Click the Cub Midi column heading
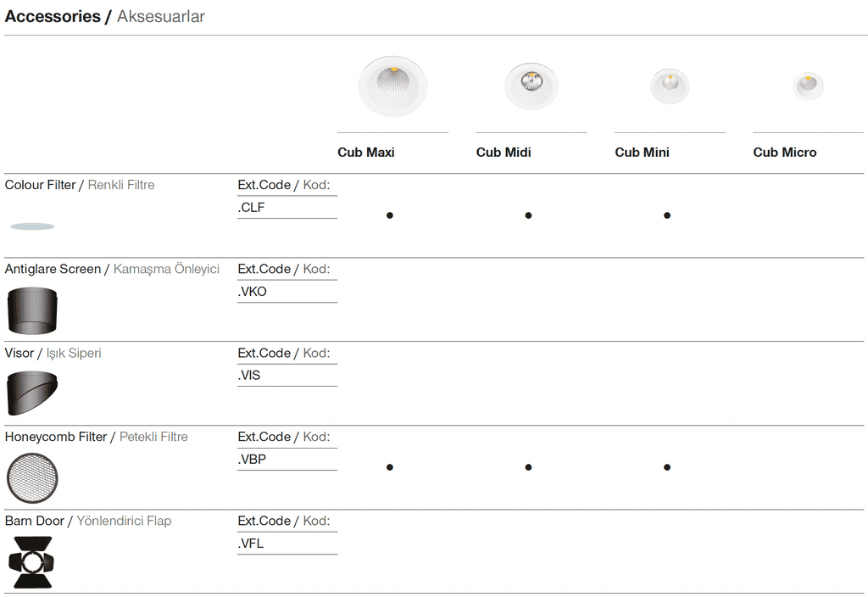The width and height of the screenshot is (868, 597). pos(504,153)
